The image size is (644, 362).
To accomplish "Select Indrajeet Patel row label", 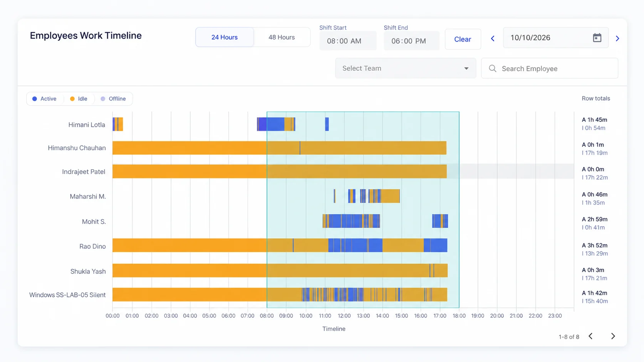I will click(84, 172).
